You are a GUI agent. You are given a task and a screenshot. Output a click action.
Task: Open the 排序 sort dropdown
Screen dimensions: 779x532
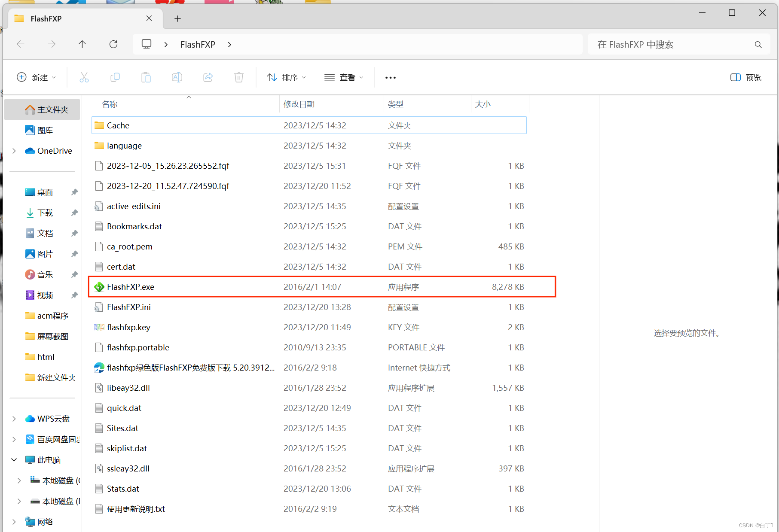(x=287, y=77)
